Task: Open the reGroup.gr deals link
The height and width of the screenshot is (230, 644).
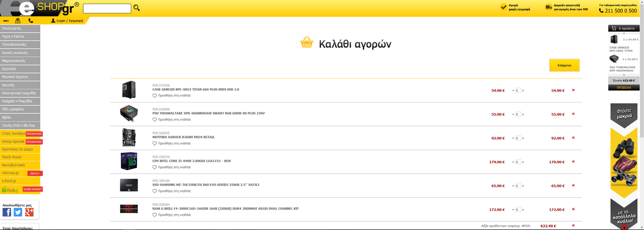Action: coord(21,173)
